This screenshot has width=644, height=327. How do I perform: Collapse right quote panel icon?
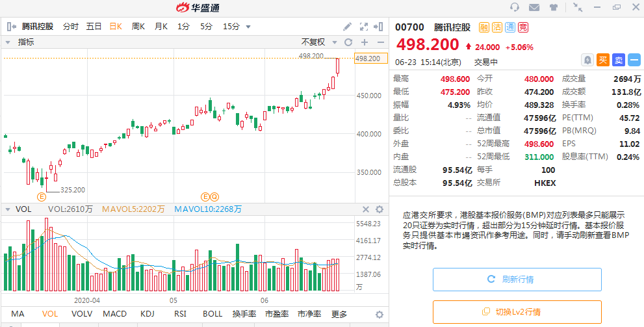[378, 27]
